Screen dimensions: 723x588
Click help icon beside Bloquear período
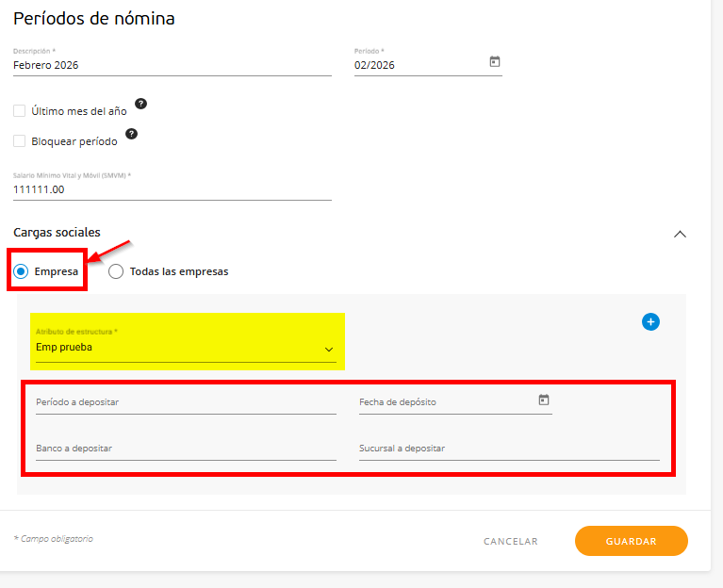click(x=132, y=134)
